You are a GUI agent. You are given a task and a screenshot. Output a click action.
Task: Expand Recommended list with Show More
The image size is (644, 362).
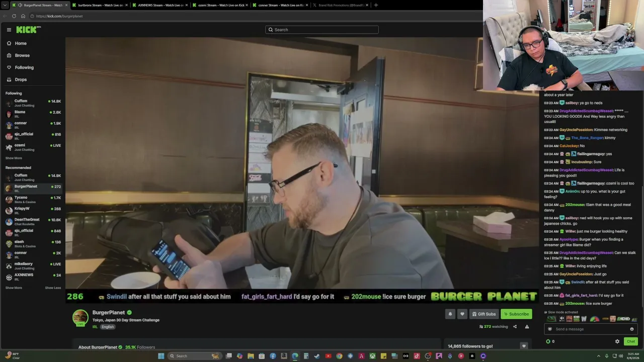(x=14, y=288)
